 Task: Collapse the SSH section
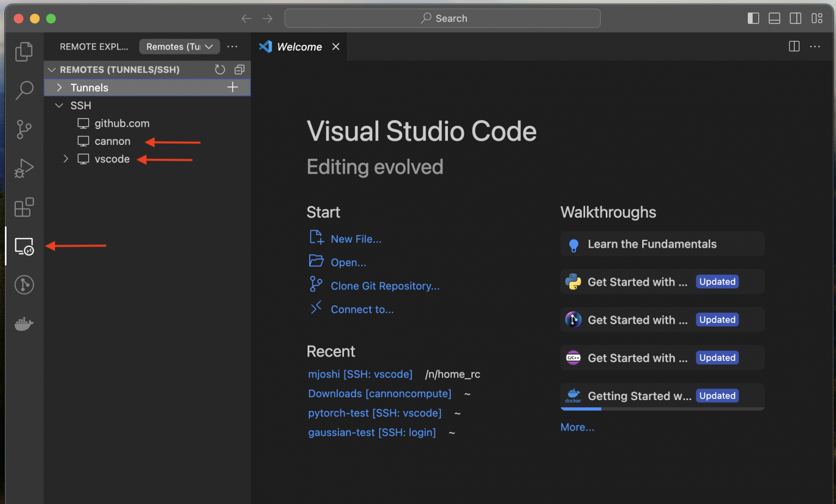click(59, 105)
